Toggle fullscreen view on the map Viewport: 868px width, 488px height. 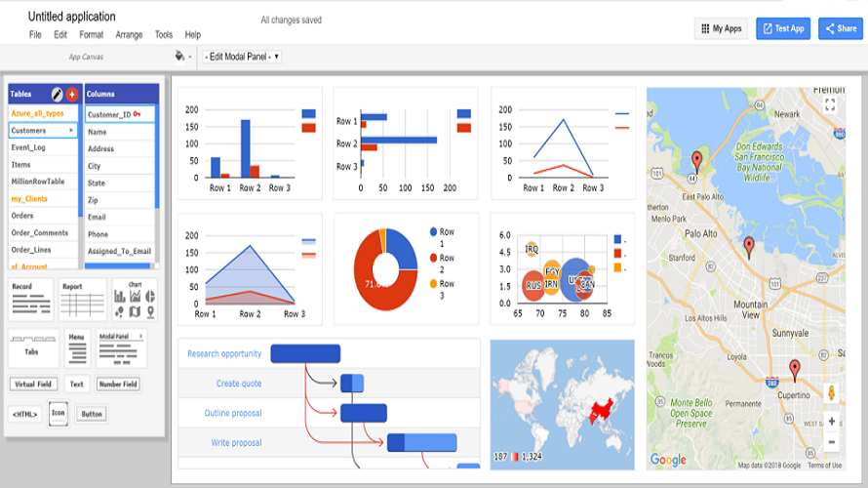(830, 104)
